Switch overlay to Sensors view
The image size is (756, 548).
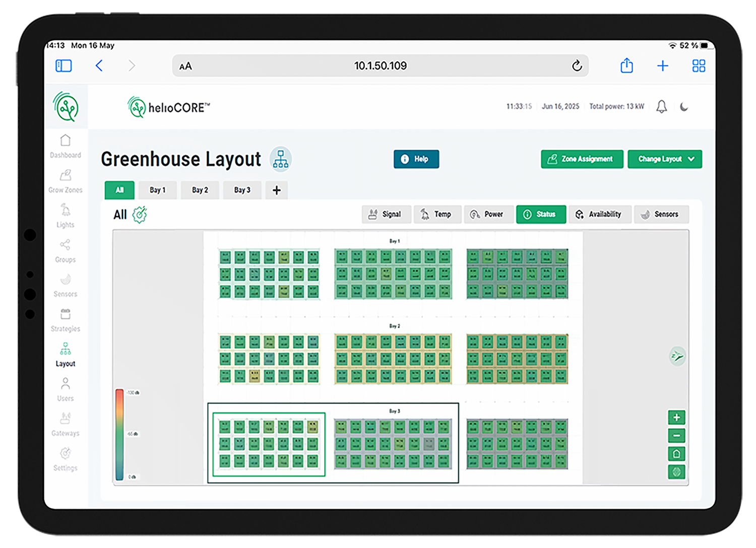(x=661, y=214)
